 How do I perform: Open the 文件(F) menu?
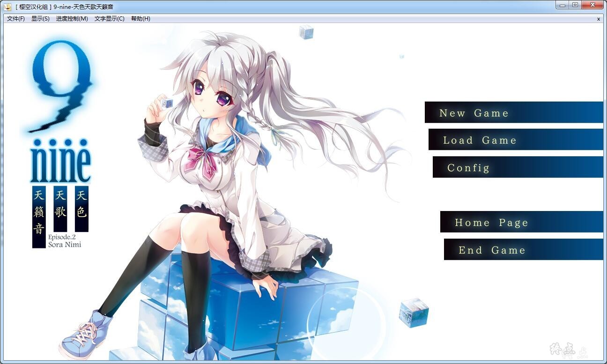point(16,19)
